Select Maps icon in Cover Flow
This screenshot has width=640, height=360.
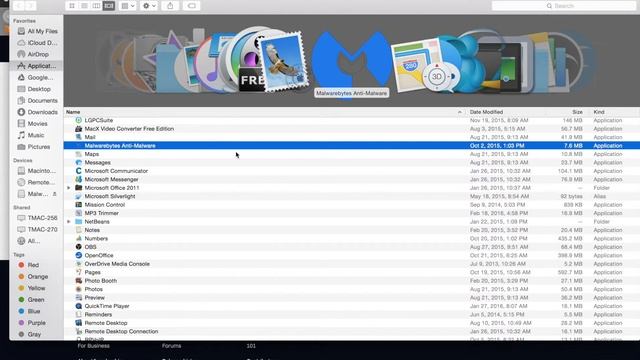pos(416,64)
